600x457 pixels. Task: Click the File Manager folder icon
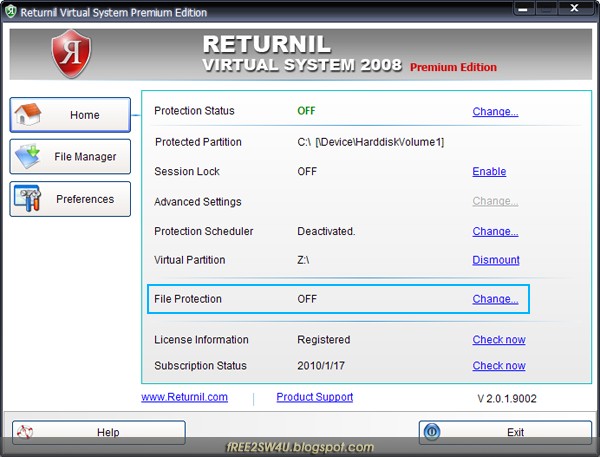28,156
